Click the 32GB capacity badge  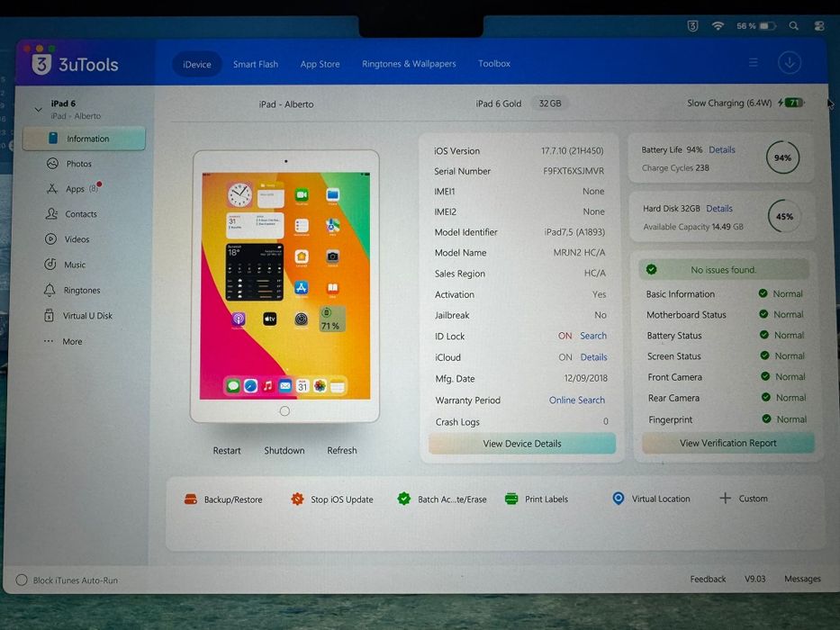(x=549, y=103)
